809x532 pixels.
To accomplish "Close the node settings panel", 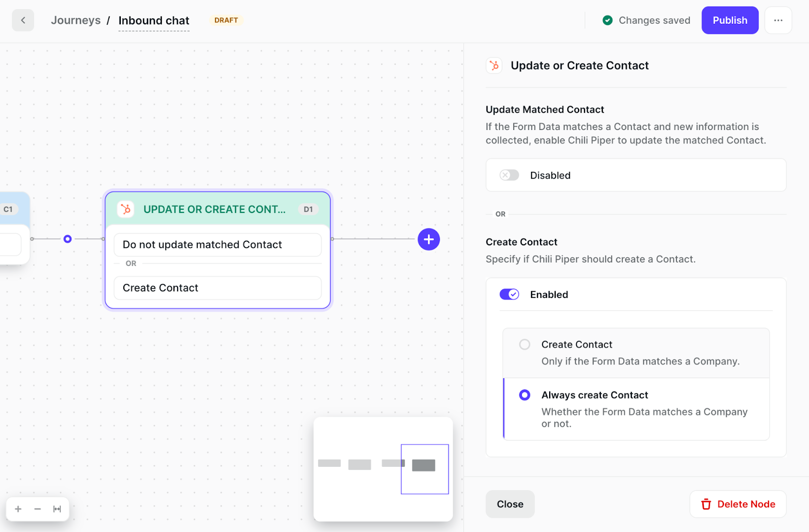I will (x=510, y=504).
